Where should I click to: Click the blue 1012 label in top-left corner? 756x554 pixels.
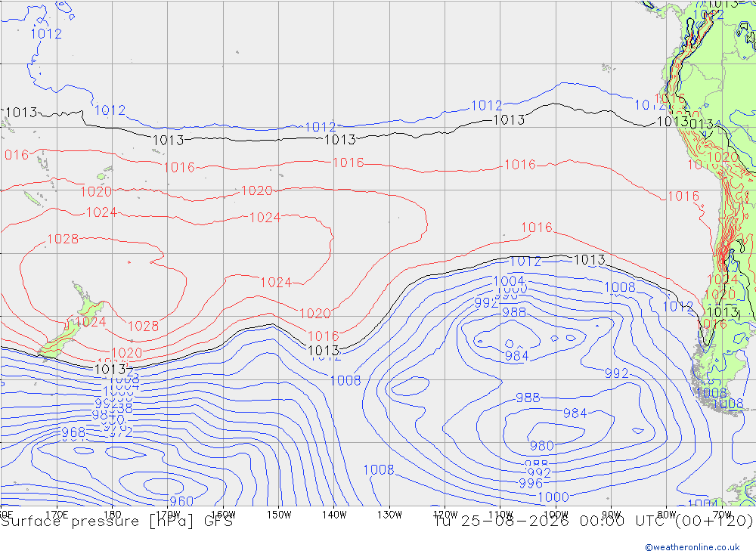46,34
